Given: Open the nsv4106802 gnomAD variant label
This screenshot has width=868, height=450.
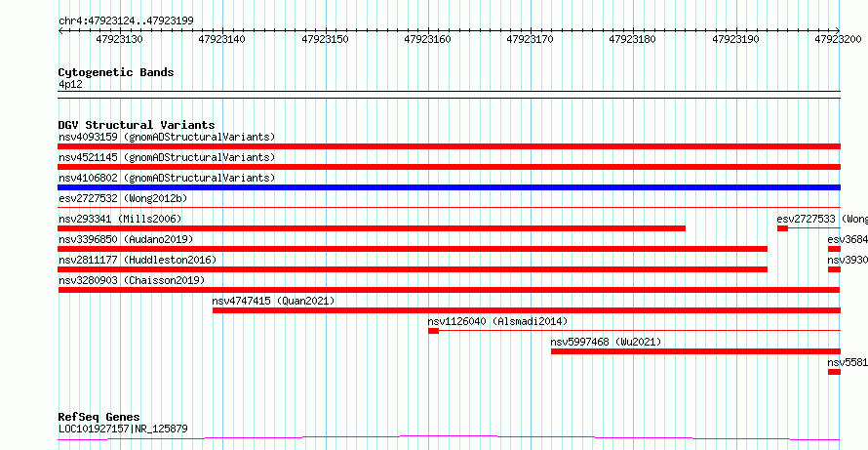Looking at the screenshot, I should pos(167,178).
